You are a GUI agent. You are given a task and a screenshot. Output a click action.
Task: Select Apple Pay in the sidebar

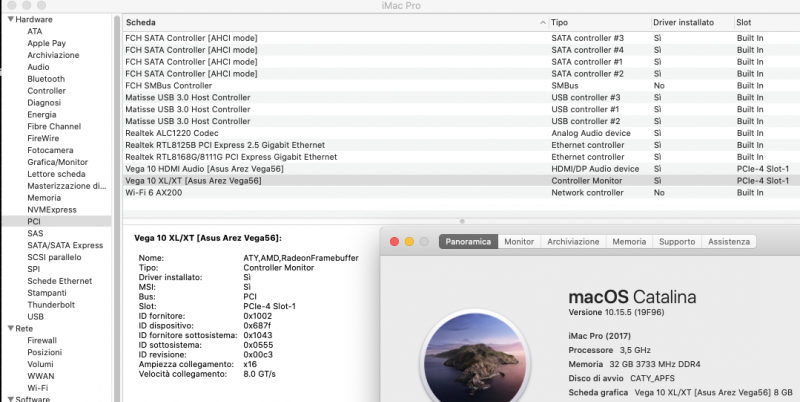pos(46,43)
